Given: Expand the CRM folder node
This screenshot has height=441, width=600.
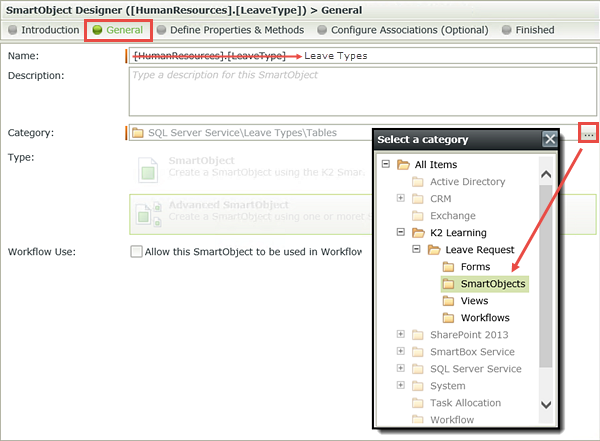Looking at the screenshot, I should [x=401, y=198].
